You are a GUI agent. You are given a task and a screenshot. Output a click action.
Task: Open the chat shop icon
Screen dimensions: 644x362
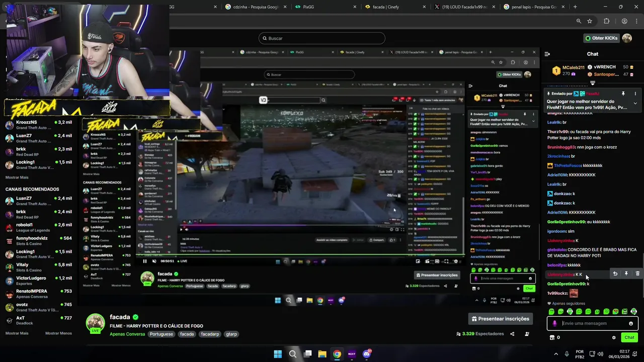coord(552,337)
